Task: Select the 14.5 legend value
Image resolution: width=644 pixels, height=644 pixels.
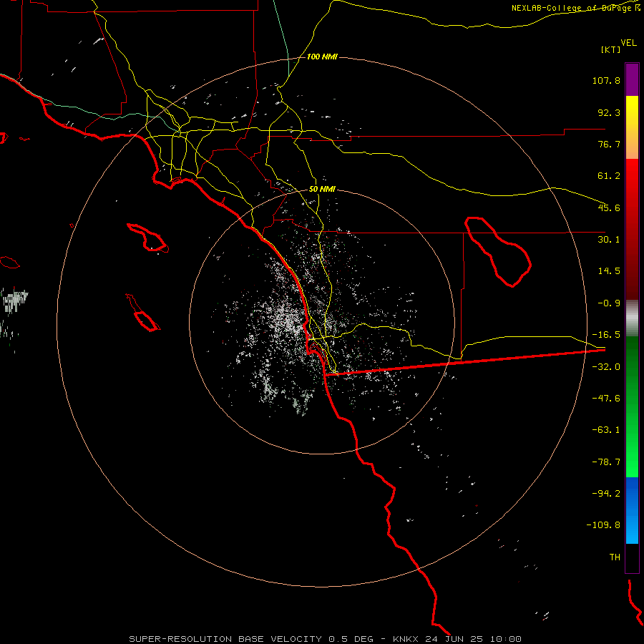Action: [x=609, y=271]
